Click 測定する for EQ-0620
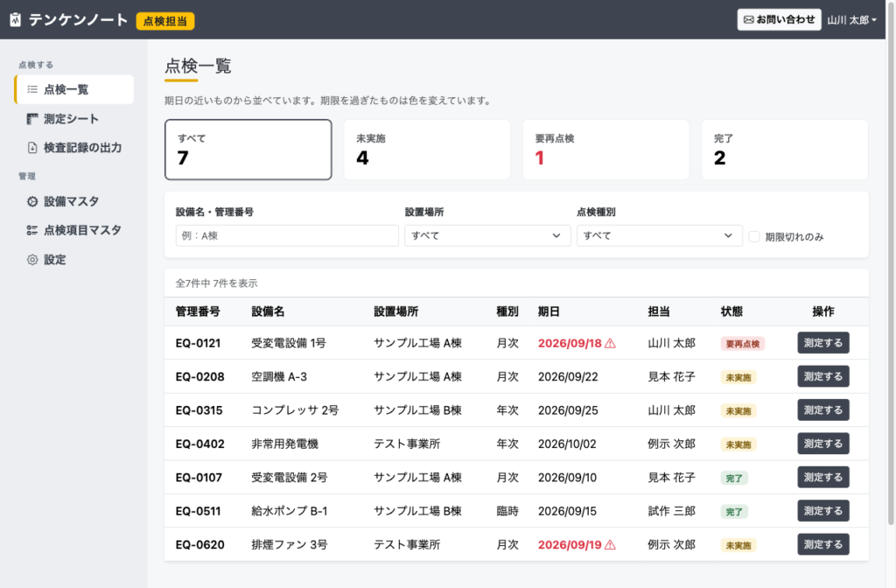The width and height of the screenshot is (896, 588). tap(822, 544)
